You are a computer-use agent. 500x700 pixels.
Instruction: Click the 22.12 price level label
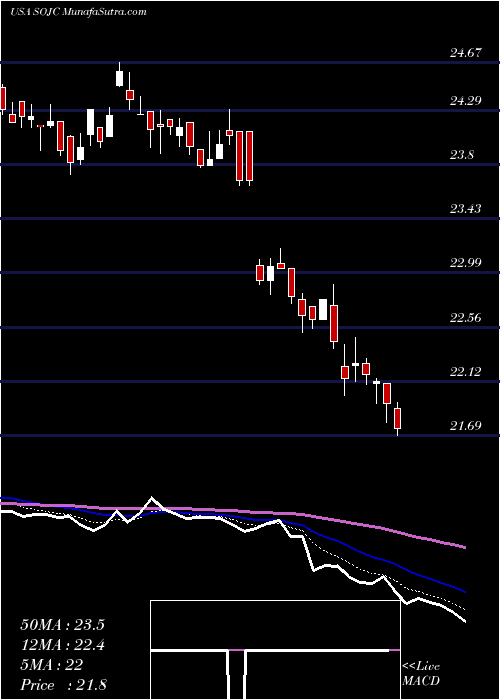coord(466,371)
